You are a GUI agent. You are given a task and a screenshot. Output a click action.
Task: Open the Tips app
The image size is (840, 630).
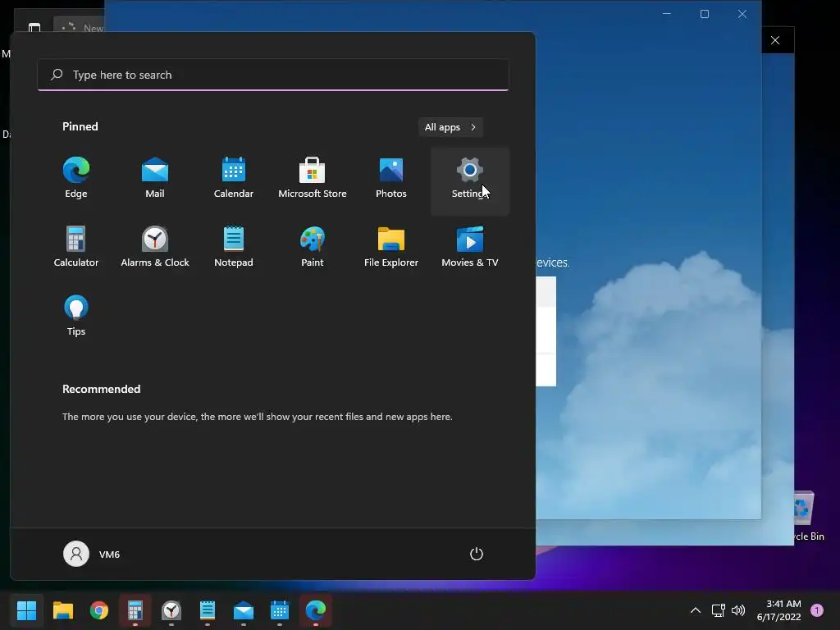[x=76, y=316]
